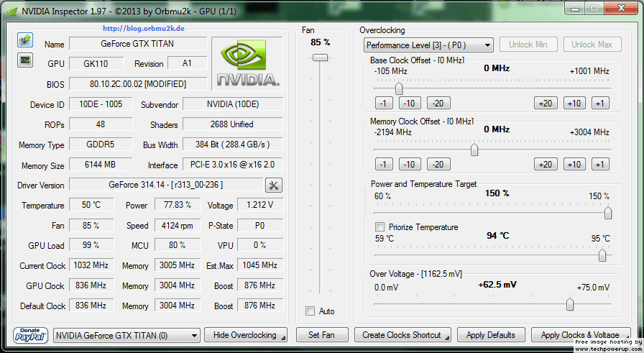The image size is (644, 353).
Task: Click Apply Clocks & Voltage button
Action: (x=580, y=335)
